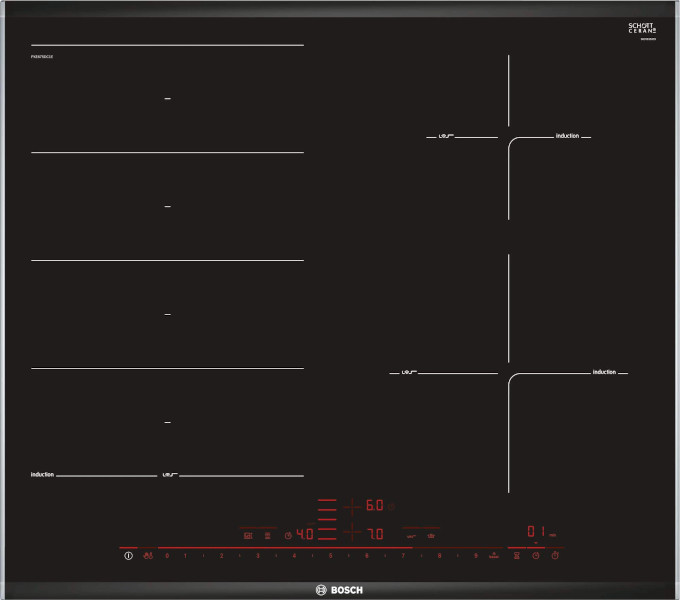
Task: Tap the clock timer symbol under 01
Action: point(536,556)
